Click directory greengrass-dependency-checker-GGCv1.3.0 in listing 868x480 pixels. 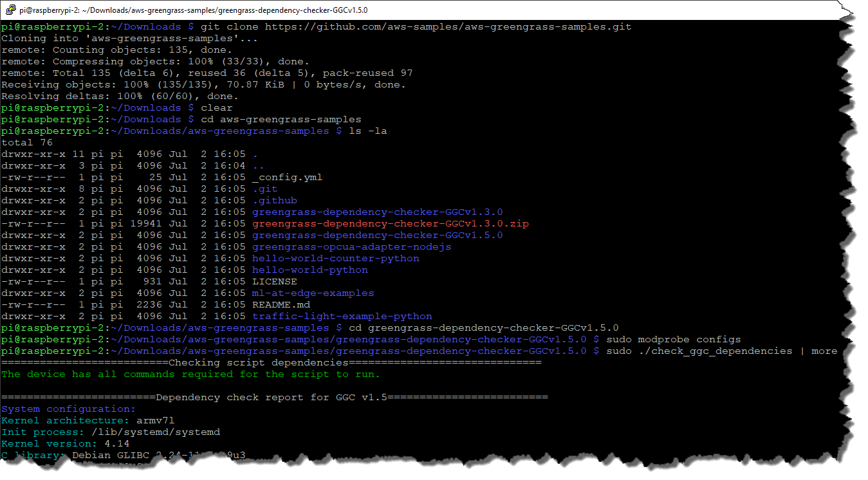[x=378, y=212]
